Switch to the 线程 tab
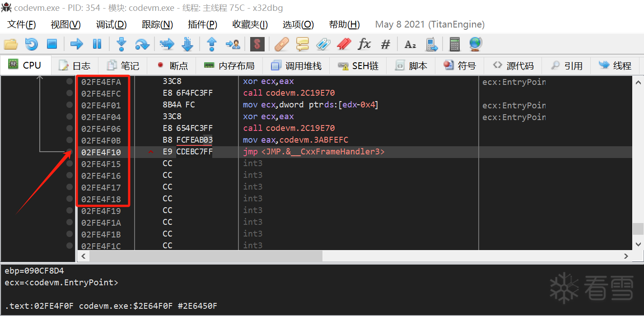 (615, 66)
